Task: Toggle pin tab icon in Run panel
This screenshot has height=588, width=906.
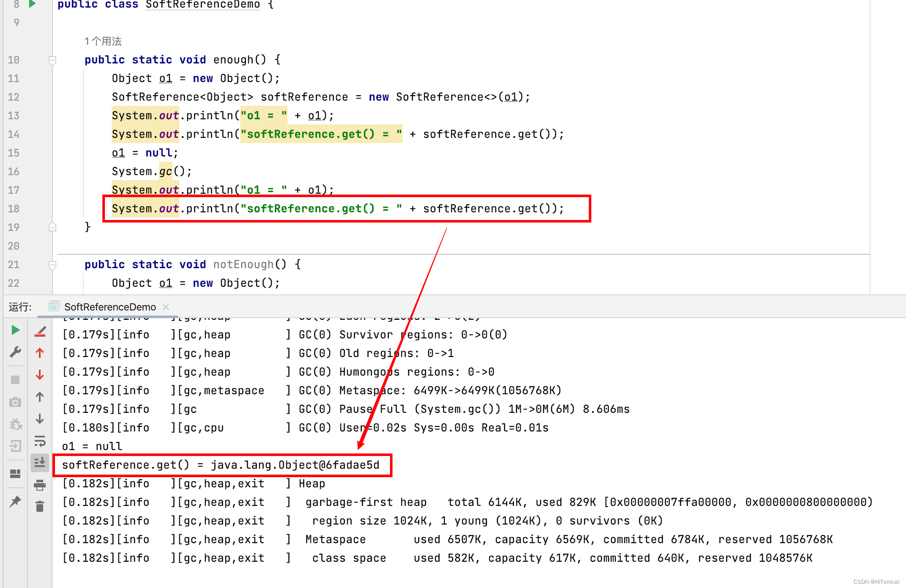Action: click(x=15, y=502)
